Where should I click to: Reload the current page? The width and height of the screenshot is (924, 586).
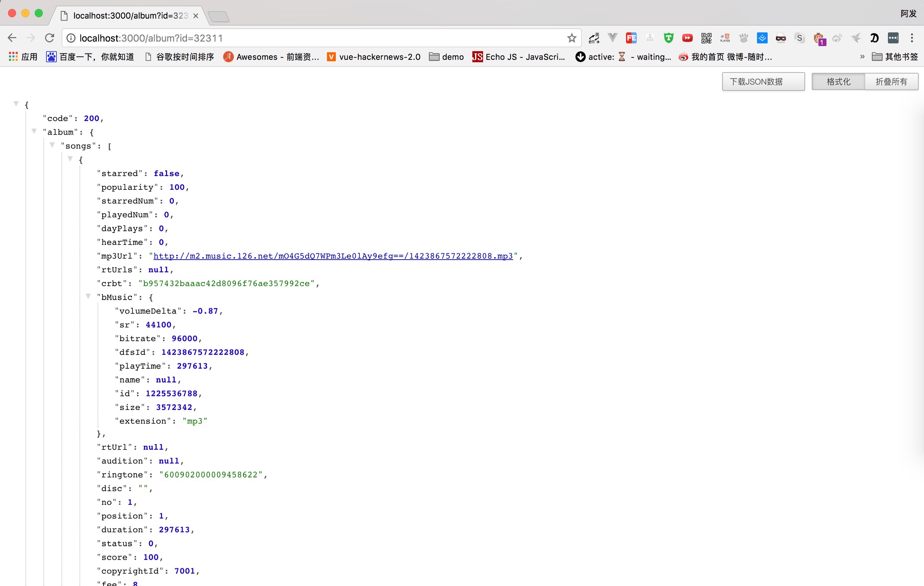pos(49,38)
